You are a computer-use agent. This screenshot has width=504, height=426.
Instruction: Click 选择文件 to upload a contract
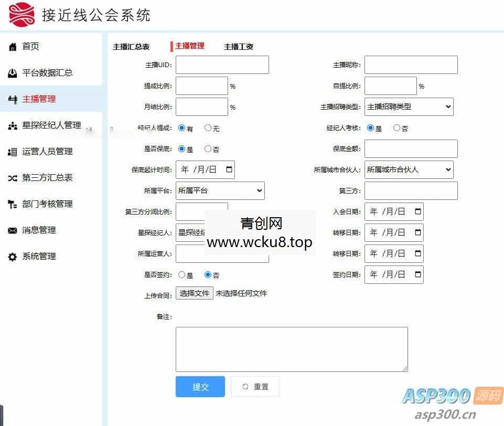(195, 293)
